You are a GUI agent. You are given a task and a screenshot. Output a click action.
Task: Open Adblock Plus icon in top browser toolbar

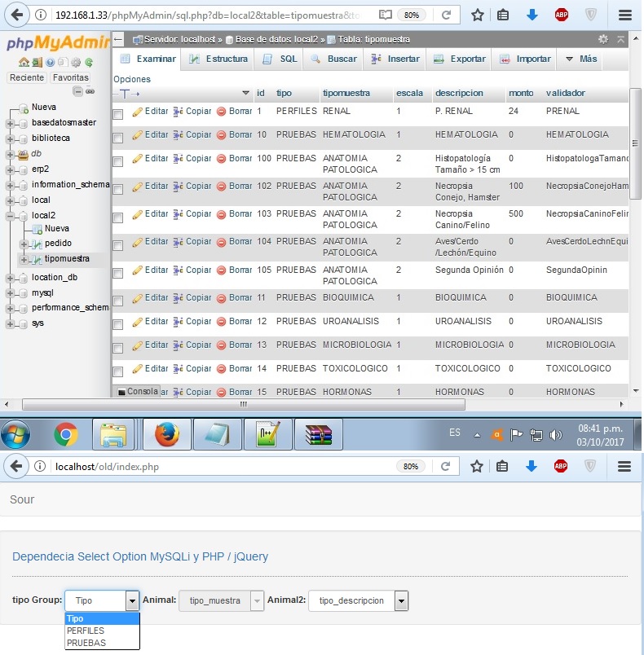tap(561, 15)
